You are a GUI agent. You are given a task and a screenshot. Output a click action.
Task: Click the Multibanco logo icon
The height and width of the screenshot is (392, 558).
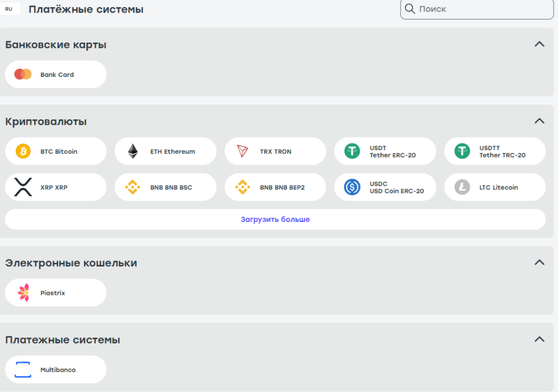tap(23, 370)
